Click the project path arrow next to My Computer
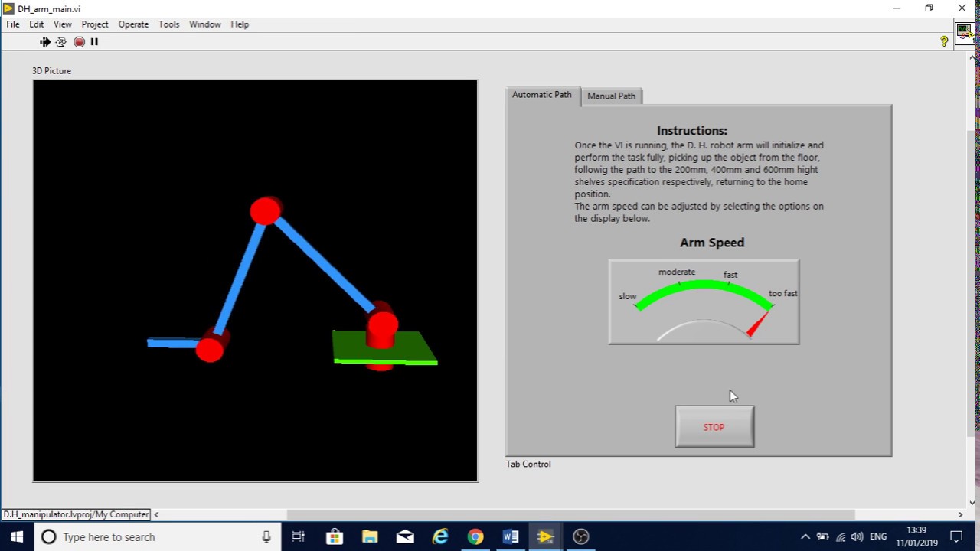The width and height of the screenshot is (980, 551). coord(156,515)
